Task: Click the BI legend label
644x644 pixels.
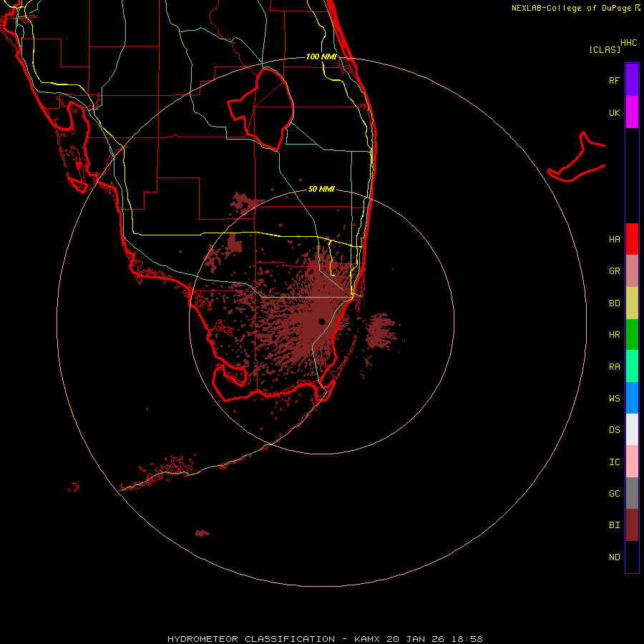Action: 614,525
